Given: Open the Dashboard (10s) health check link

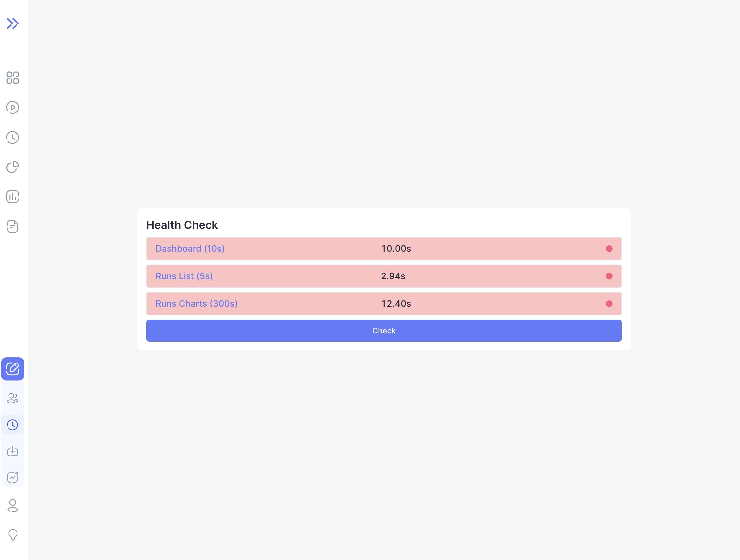Looking at the screenshot, I should 190,249.
